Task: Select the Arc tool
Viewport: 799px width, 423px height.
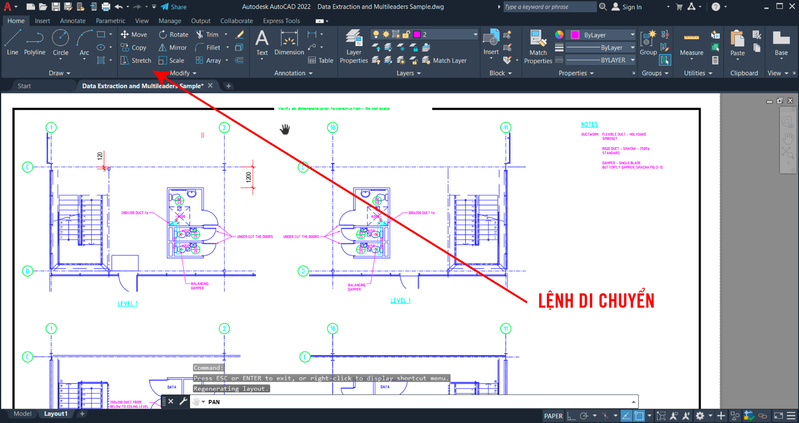Action: [x=84, y=43]
